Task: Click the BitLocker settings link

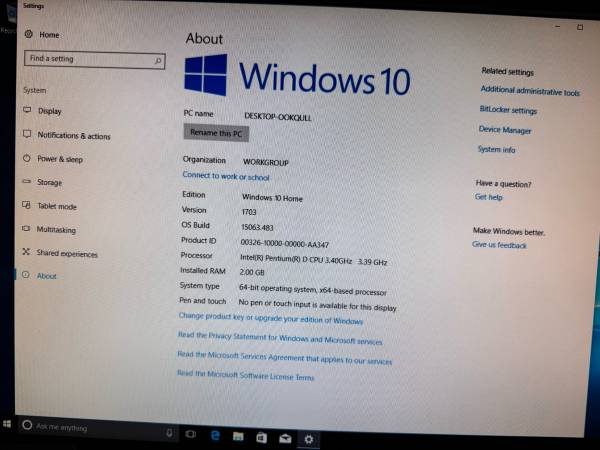Action: click(508, 111)
